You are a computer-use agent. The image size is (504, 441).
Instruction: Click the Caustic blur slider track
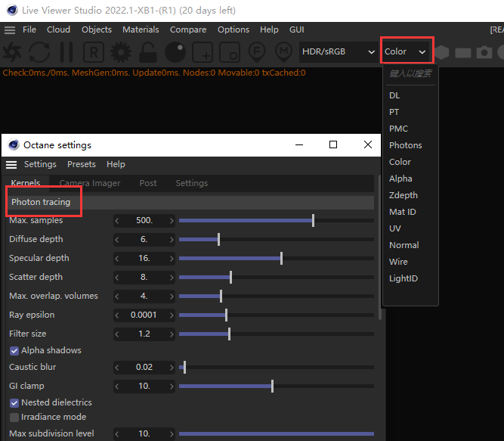[x=277, y=368]
